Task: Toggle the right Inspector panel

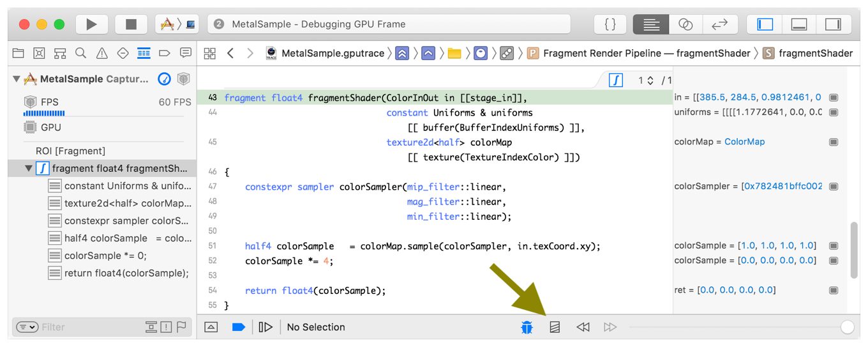Action: pyautogui.click(x=834, y=24)
